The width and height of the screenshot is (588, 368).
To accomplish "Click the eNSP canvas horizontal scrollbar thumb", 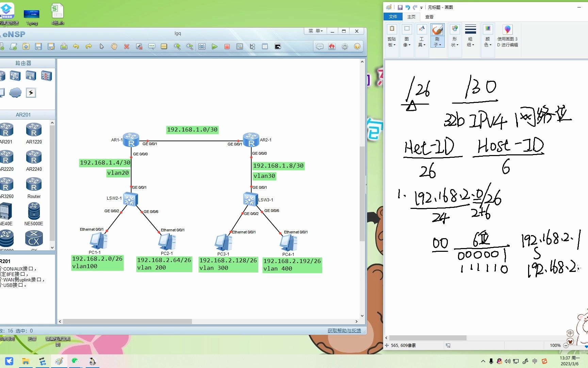I will [x=127, y=321].
